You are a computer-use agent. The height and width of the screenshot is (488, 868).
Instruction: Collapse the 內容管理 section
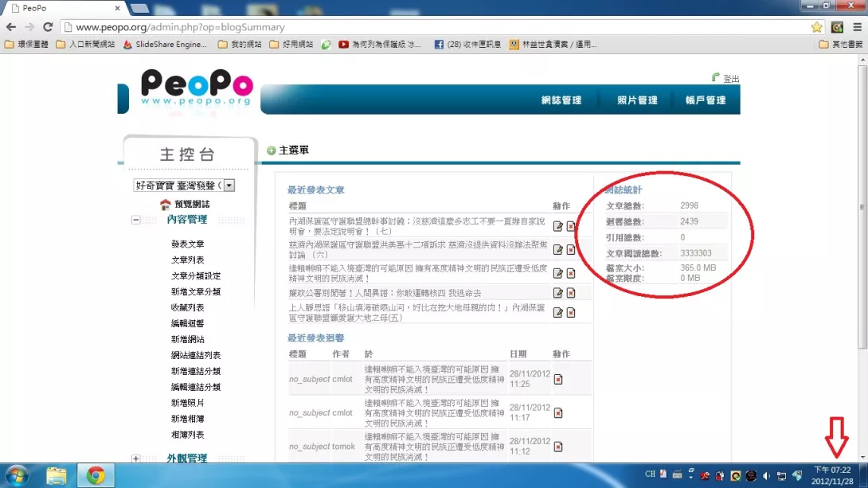click(x=135, y=221)
